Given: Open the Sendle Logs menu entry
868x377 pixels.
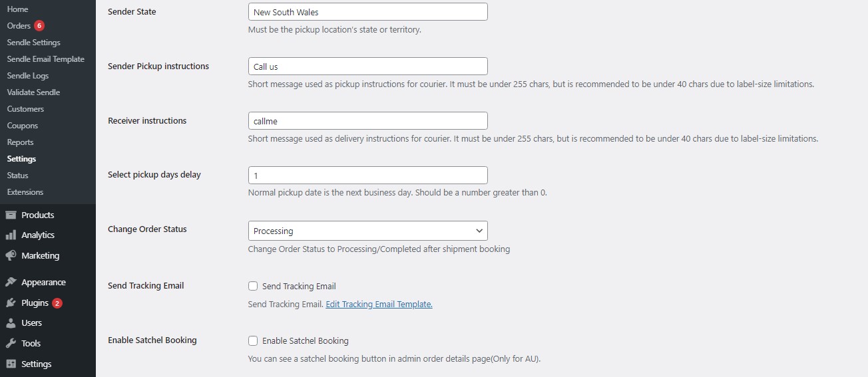Looking at the screenshot, I should pyautogui.click(x=28, y=76).
